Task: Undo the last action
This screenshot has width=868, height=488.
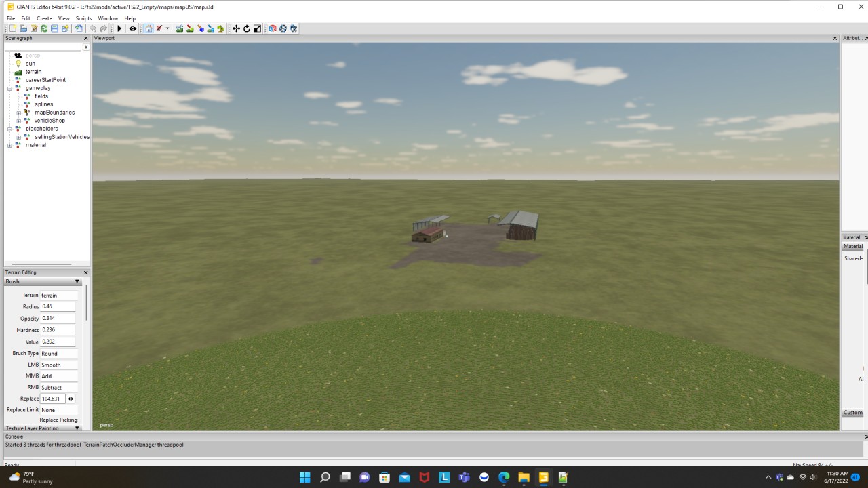Action: click(93, 28)
